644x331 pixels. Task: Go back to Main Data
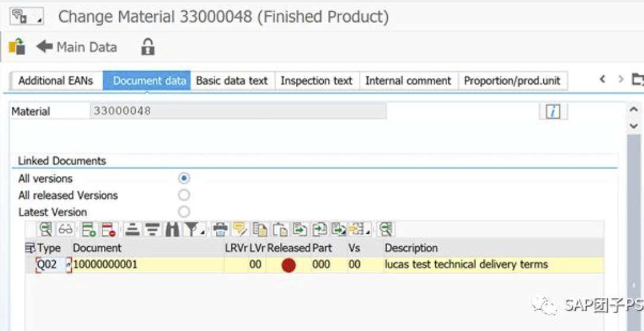coord(77,47)
